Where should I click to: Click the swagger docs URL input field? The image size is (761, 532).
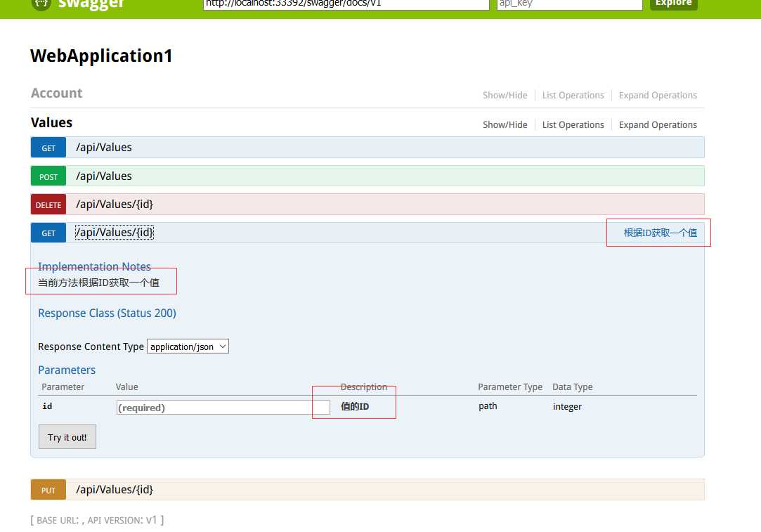pos(346,4)
